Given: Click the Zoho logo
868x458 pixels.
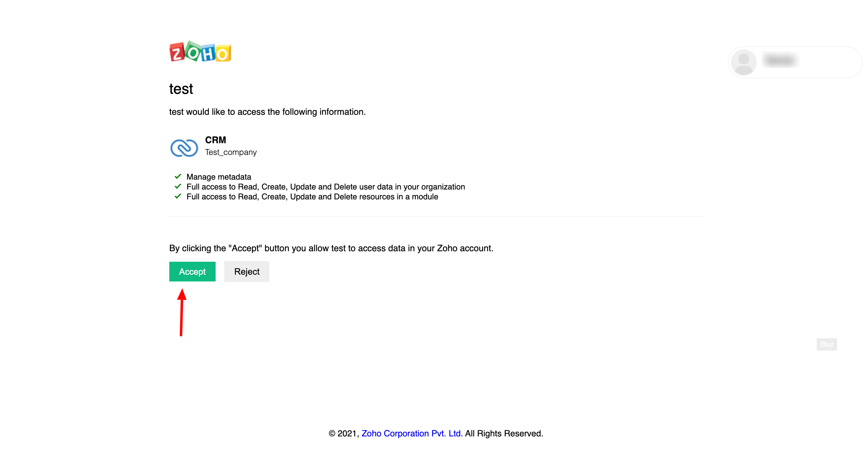Looking at the screenshot, I should point(200,52).
